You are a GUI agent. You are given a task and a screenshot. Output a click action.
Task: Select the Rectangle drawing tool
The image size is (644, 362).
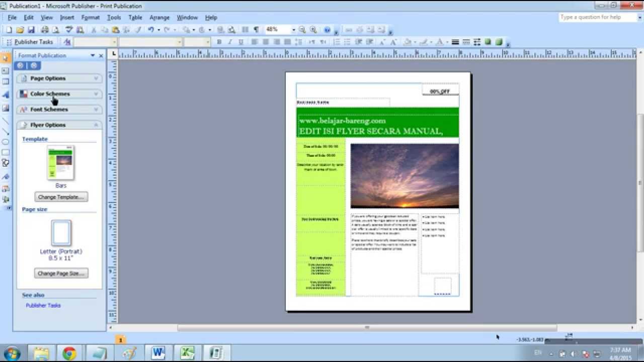coord(6,152)
